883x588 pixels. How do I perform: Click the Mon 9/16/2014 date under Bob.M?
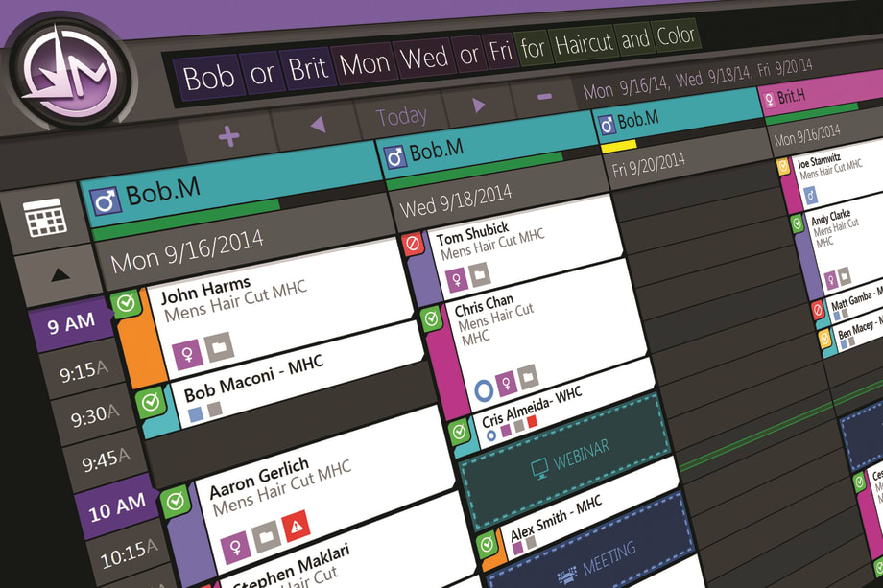187,252
